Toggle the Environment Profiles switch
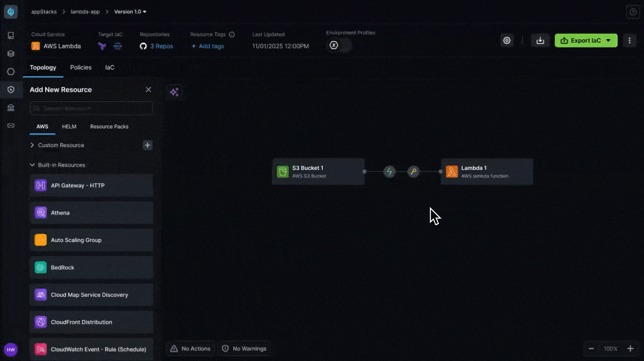 [x=339, y=46]
